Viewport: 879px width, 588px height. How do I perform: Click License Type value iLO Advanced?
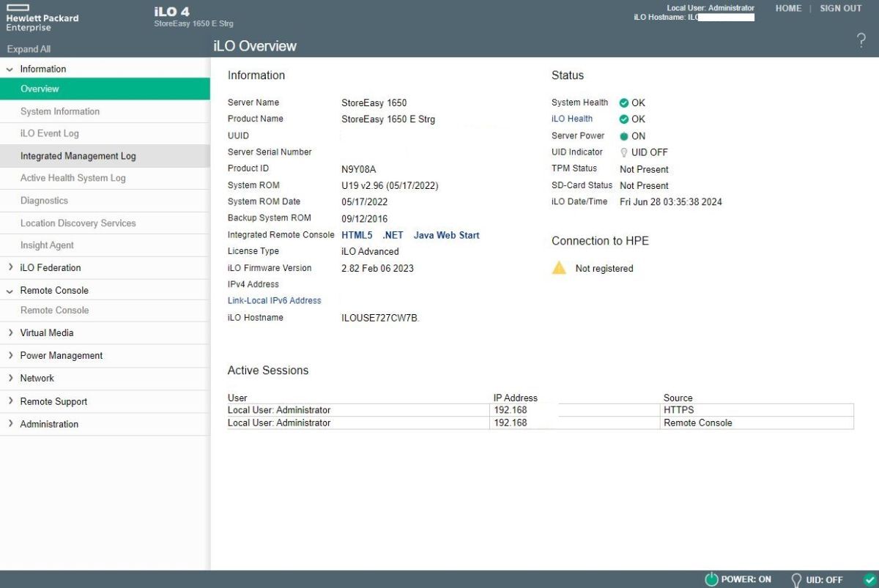pos(370,251)
